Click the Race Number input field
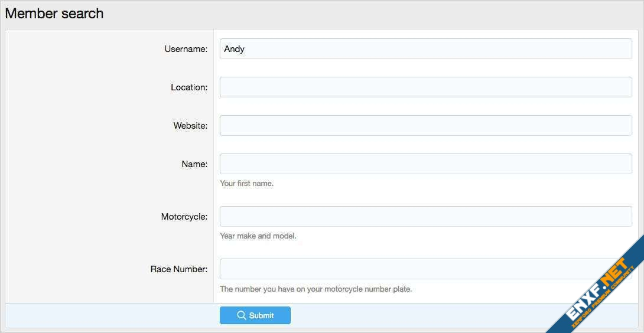 pyautogui.click(x=414, y=269)
